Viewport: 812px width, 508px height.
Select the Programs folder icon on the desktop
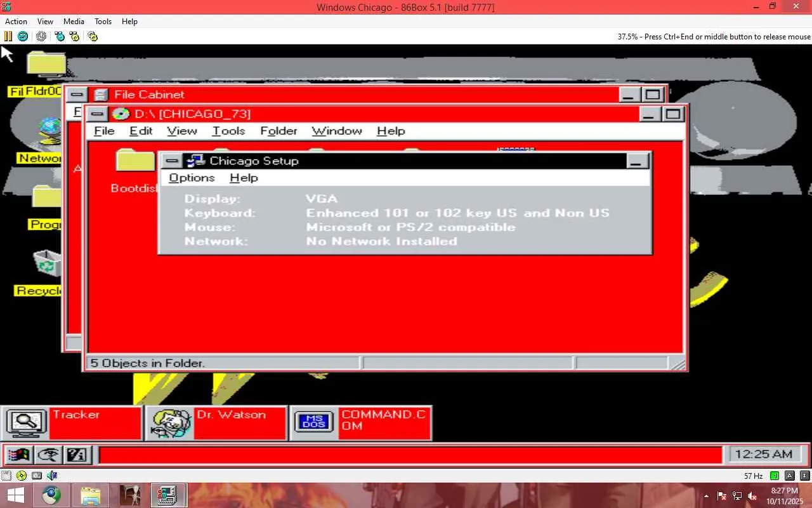[x=47, y=197]
